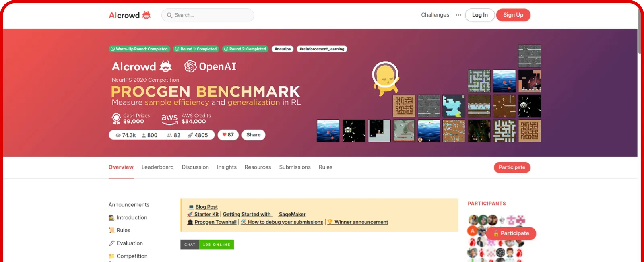Select the #reinforcement_learning tag
The image size is (644, 262).
pos(322,49)
